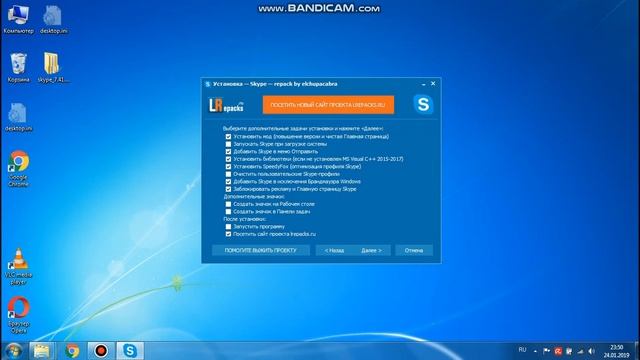Check Запустить программу after install

pyautogui.click(x=228, y=227)
